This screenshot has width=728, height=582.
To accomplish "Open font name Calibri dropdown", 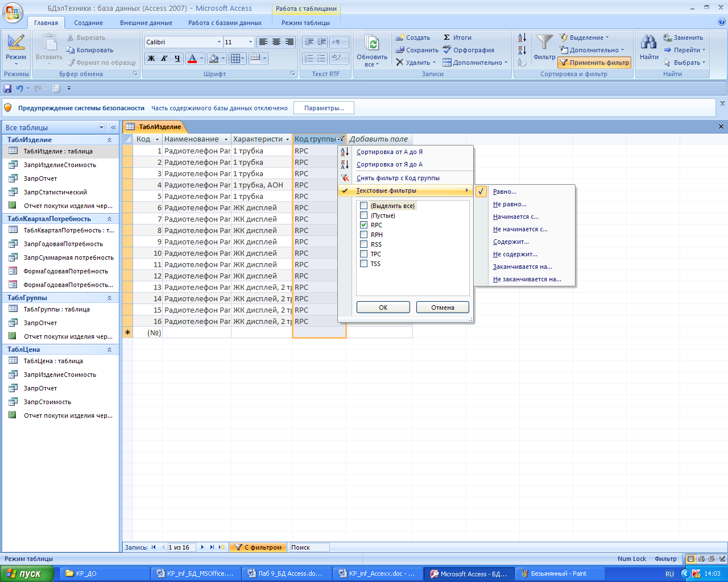I will [220, 42].
